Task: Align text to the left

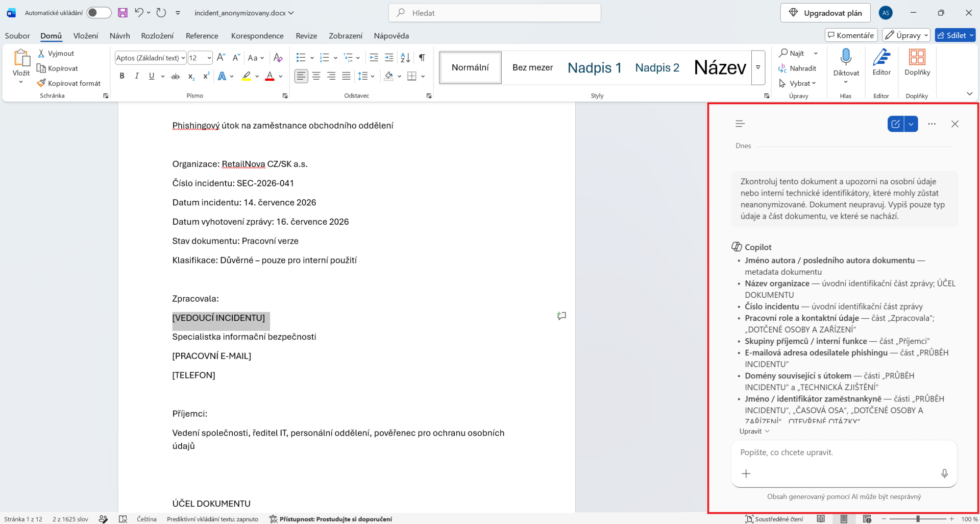Action: 301,76
